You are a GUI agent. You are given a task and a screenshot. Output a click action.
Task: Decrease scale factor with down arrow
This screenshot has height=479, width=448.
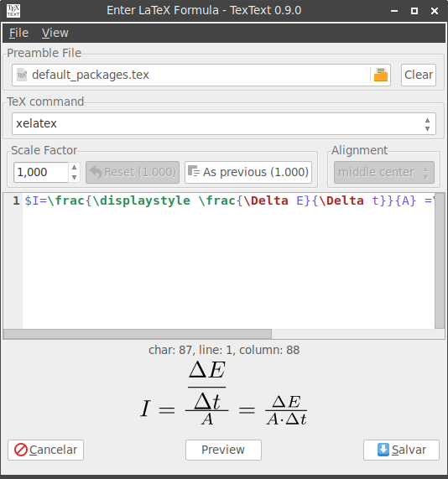coord(74,177)
